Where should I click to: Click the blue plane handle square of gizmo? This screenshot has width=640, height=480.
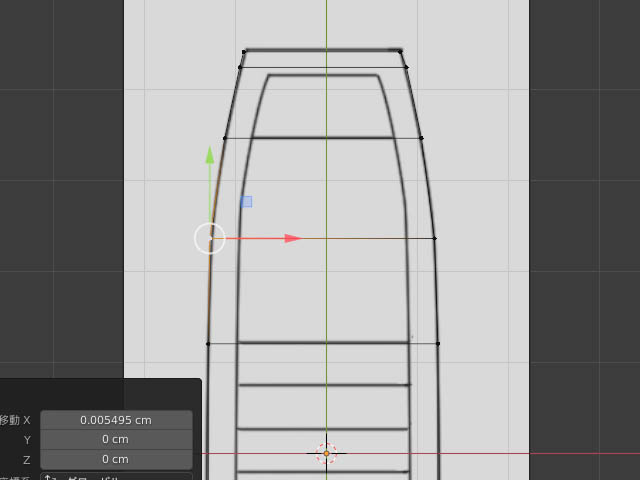click(x=247, y=202)
